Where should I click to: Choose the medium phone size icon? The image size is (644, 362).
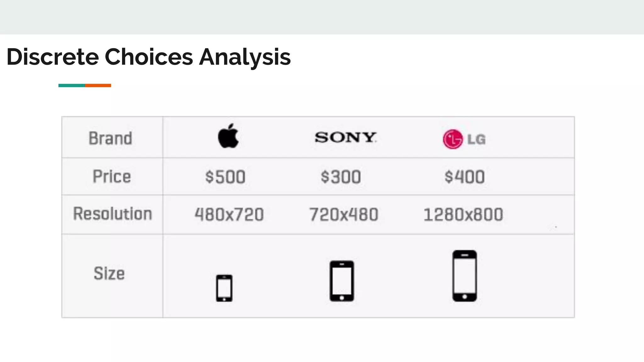(x=342, y=281)
